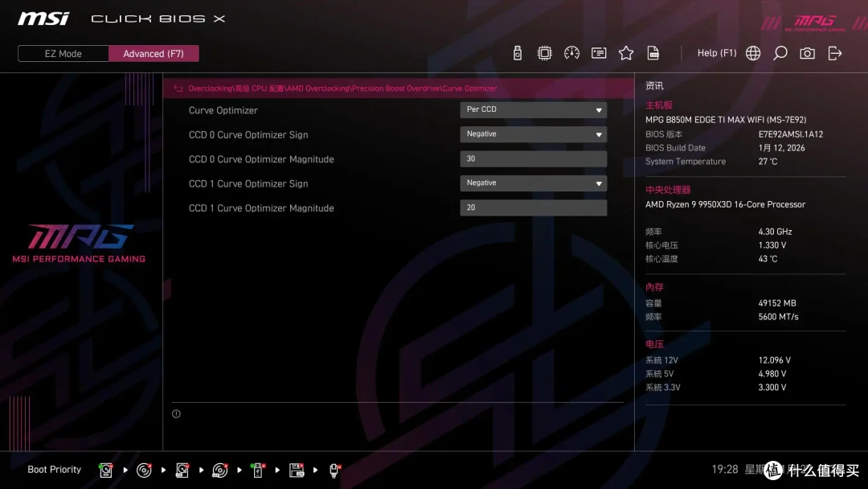This screenshot has height=489, width=868.
Task: Select CCD 1 Curve Optimizer Magnitude label
Action: pos(261,208)
